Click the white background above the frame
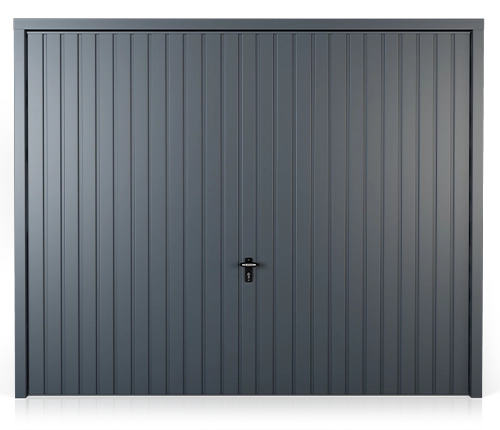 point(249,9)
